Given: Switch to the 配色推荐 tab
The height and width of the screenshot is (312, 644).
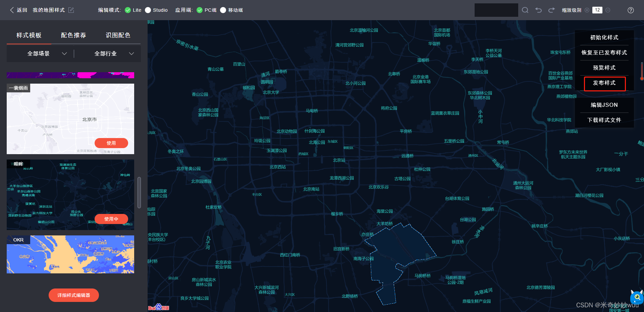Looking at the screenshot, I should click(x=73, y=35).
